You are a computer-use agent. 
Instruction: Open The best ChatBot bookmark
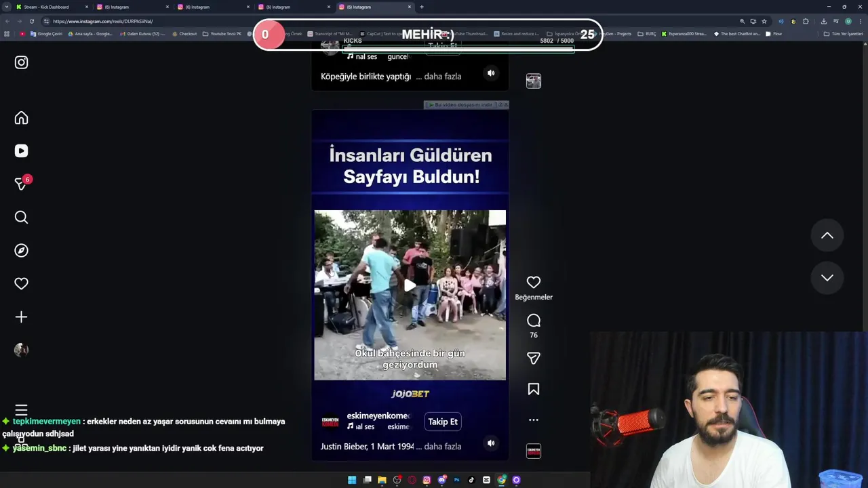tap(737, 33)
